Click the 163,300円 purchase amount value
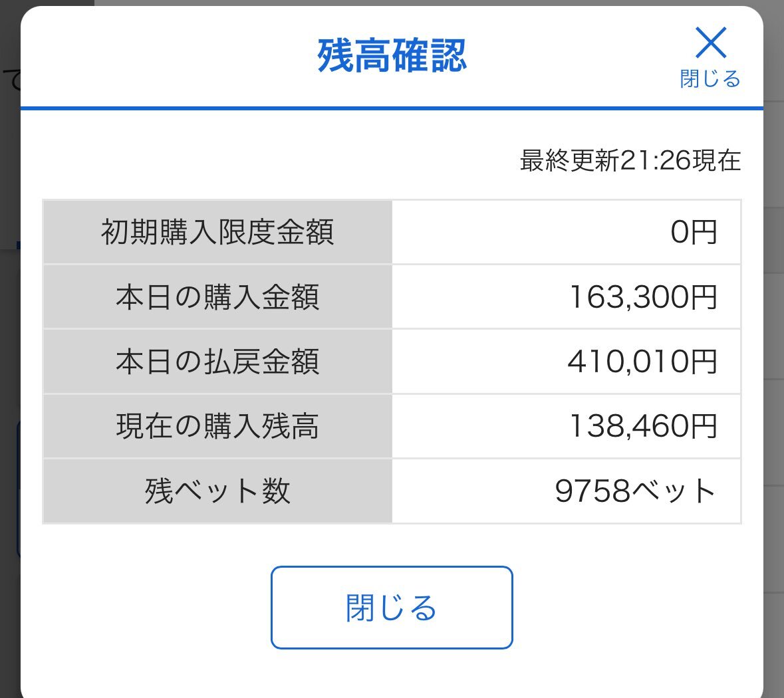The height and width of the screenshot is (698, 784). click(643, 297)
